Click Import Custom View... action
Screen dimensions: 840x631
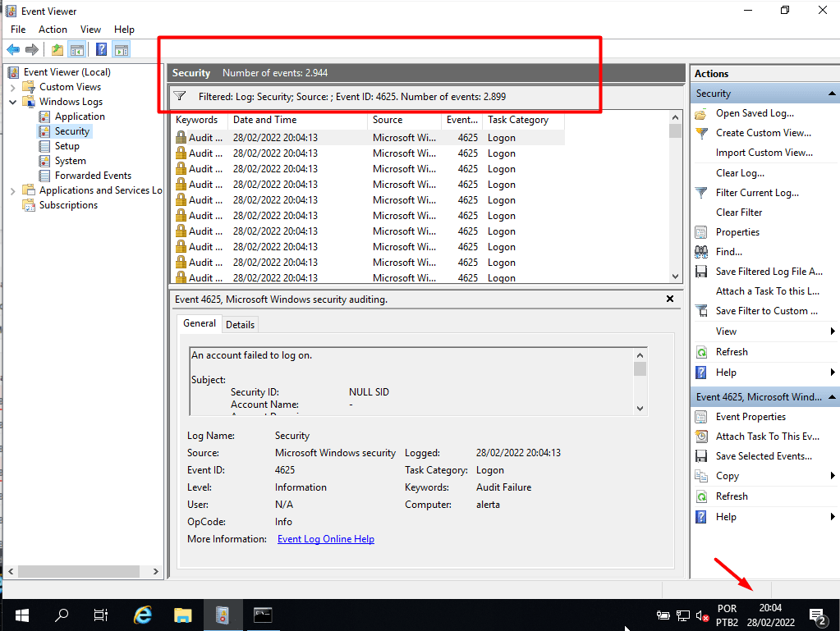click(764, 153)
